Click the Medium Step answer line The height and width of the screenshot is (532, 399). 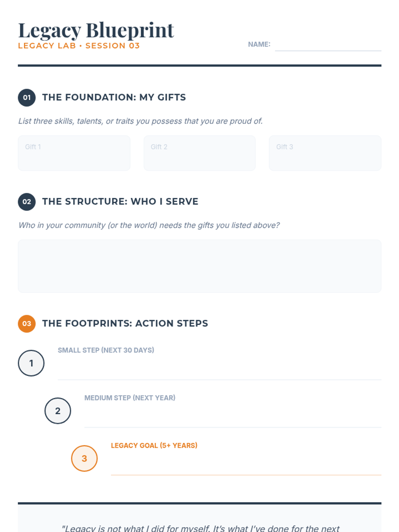click(x=233, y=418)
